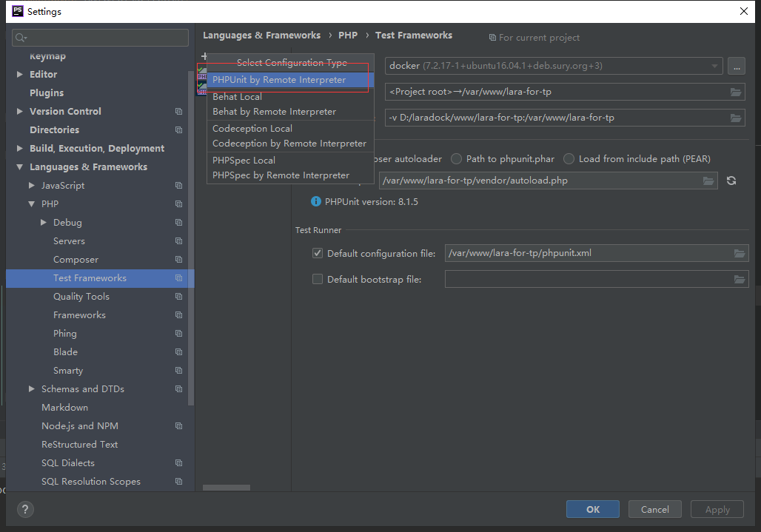
Task: Click the refresh PHPUnit version icon
Action: [x=731, y=181]
